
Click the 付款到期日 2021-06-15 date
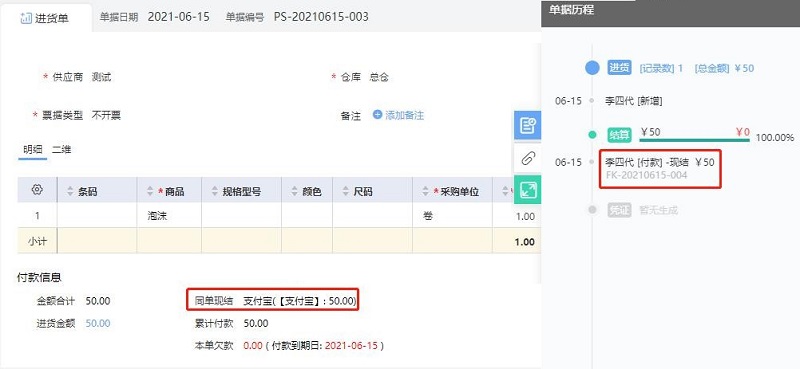[351, 346]
